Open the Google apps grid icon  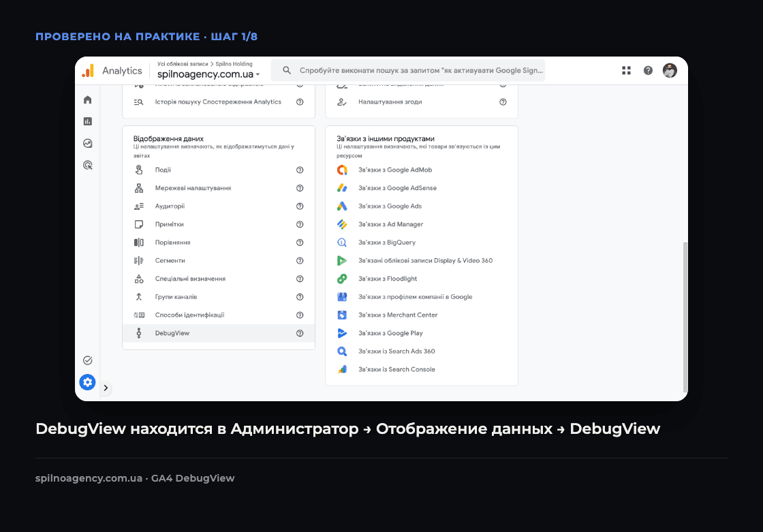626,71
